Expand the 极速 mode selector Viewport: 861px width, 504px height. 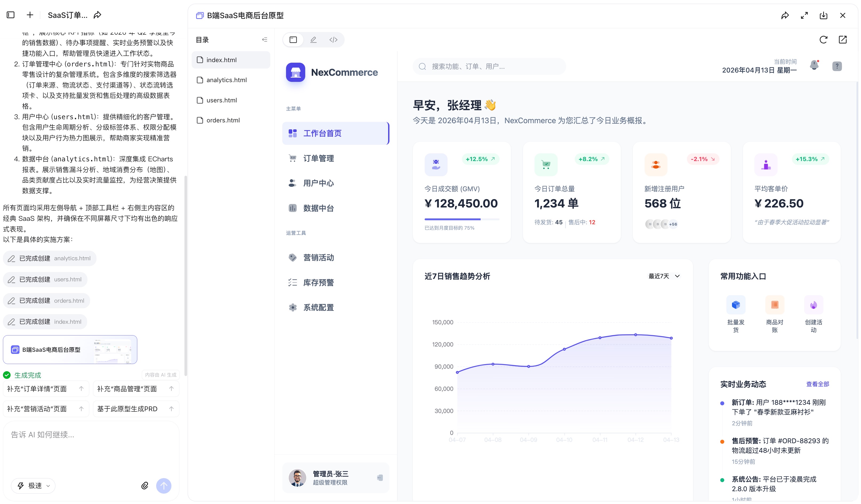click(34, 486)
